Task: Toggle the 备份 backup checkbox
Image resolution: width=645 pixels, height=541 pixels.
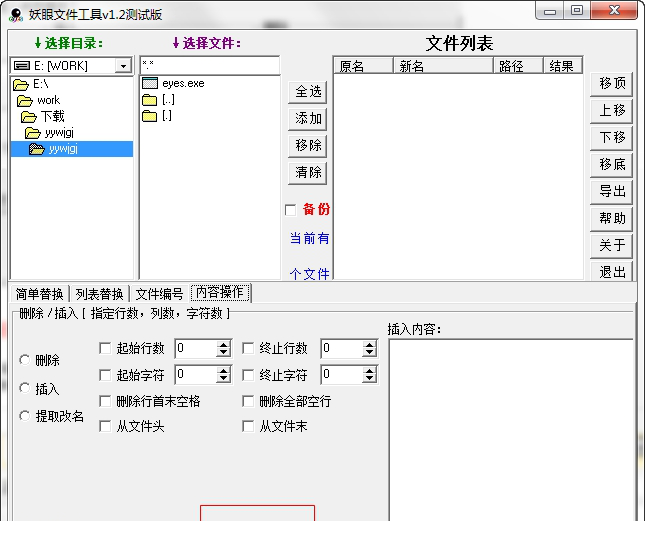Action: (x=290, y=210)
